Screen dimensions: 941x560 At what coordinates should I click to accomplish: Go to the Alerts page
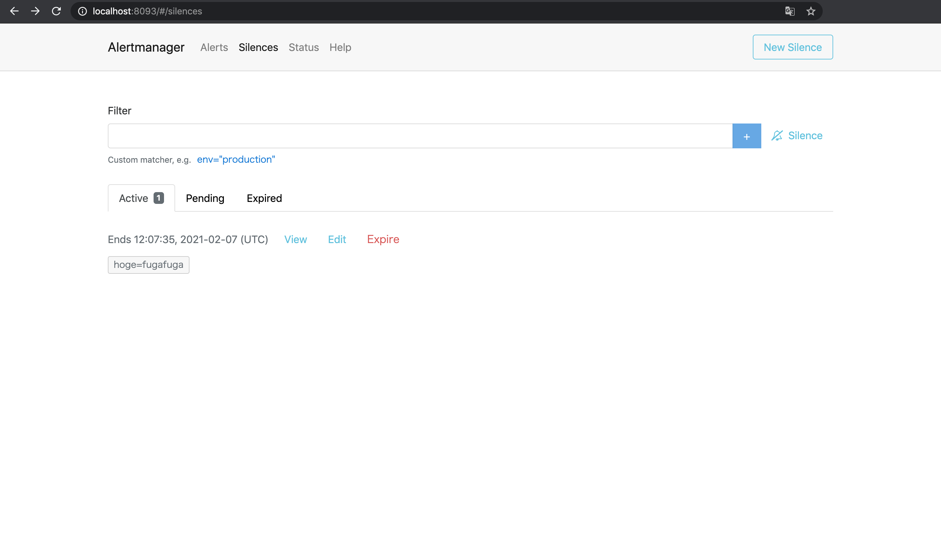tap(214, 47)
